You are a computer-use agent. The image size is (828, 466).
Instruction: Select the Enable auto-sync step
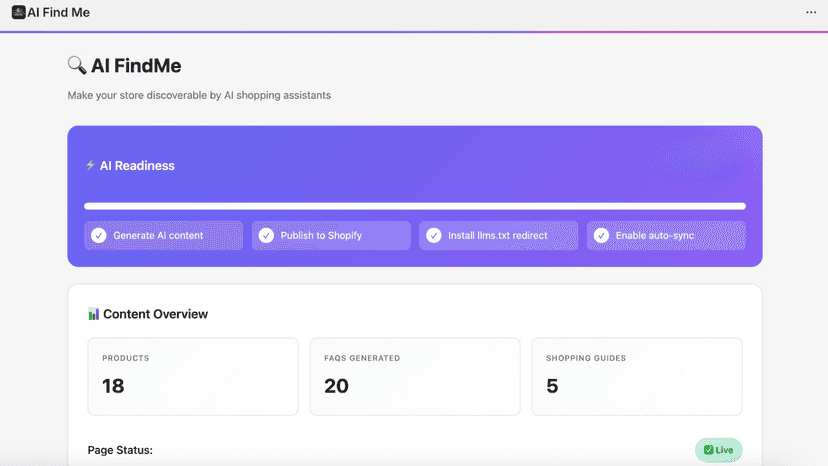[666, 236]
